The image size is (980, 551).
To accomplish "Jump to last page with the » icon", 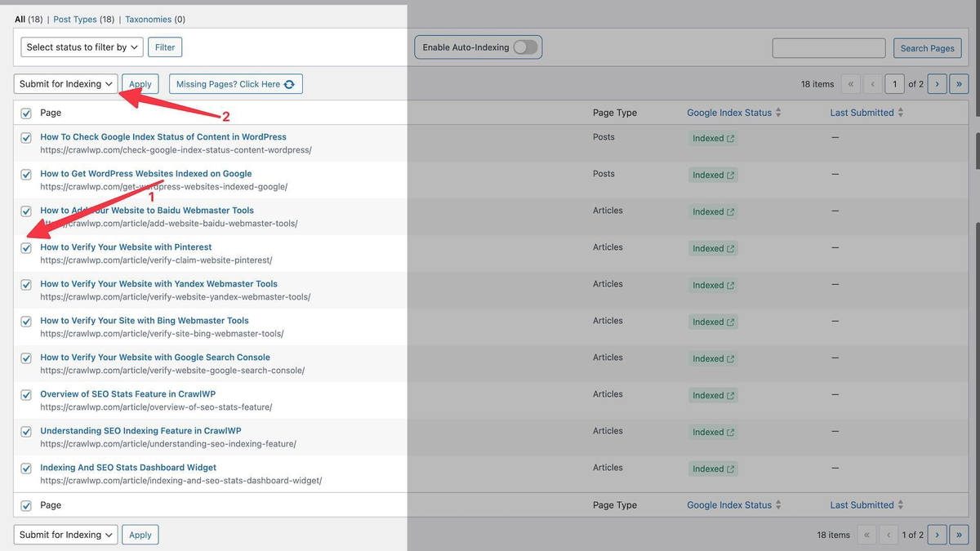I will pyautogui.click(x=959, y=83).
